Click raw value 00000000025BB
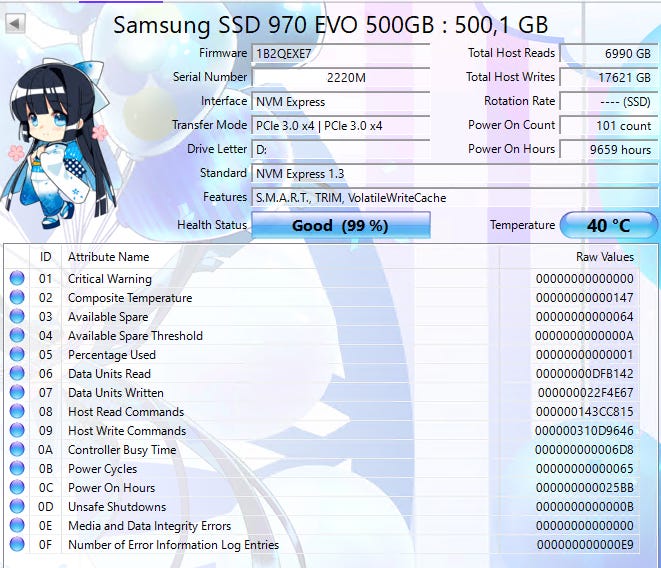Screen dimensions: 661x568 click(x=585, y=488)
